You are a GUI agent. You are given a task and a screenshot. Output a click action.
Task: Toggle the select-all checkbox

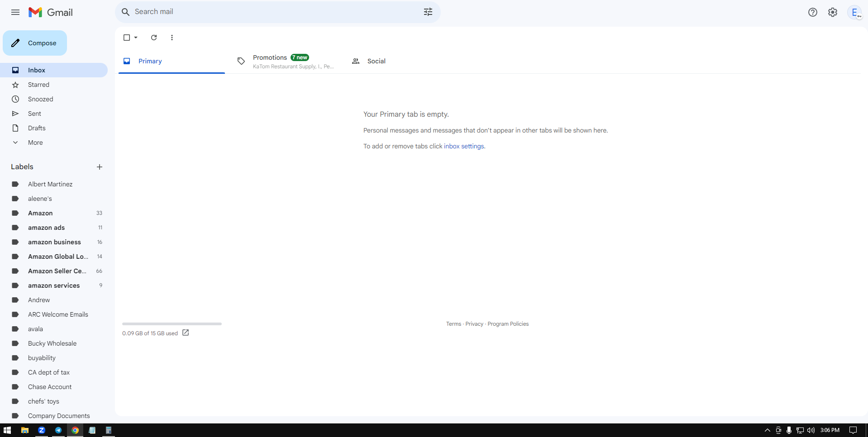click(x=127, y=38)
